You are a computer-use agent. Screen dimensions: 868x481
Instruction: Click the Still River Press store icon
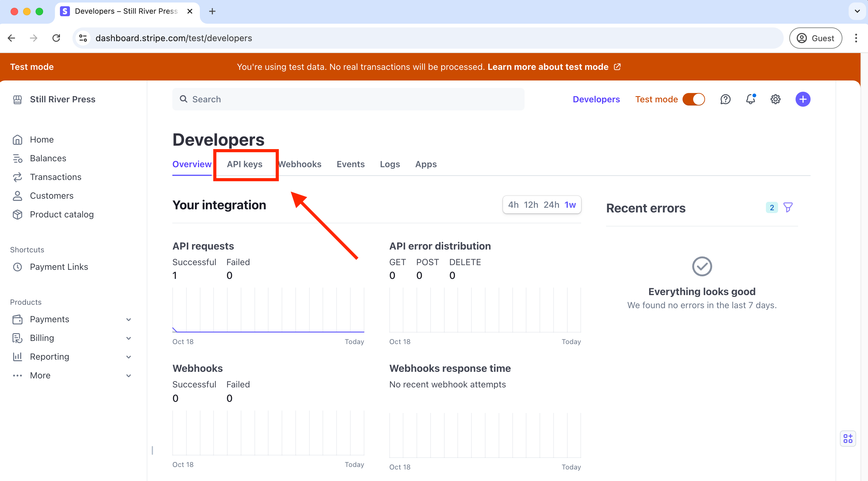click(17, 99)
